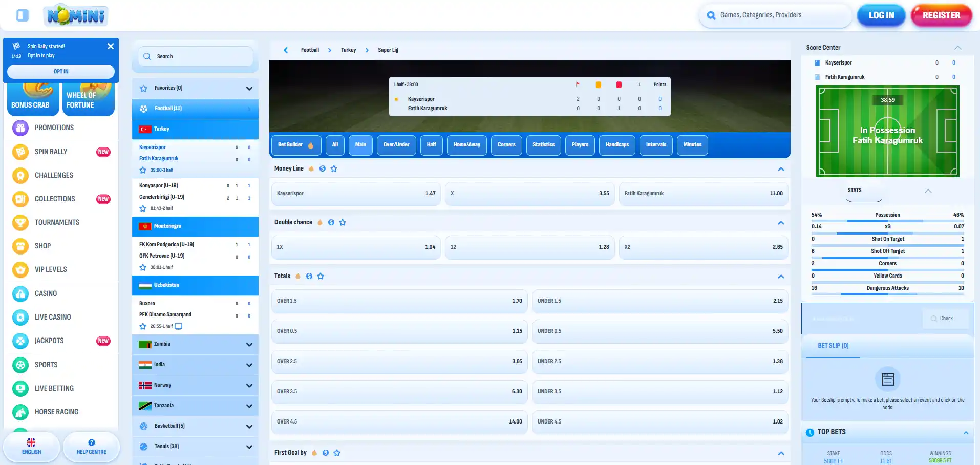The height and width of the screenshot is (465, 980).
Task: Open the VIP Levels sidebar icon
Action: click(x=20, y=269)
